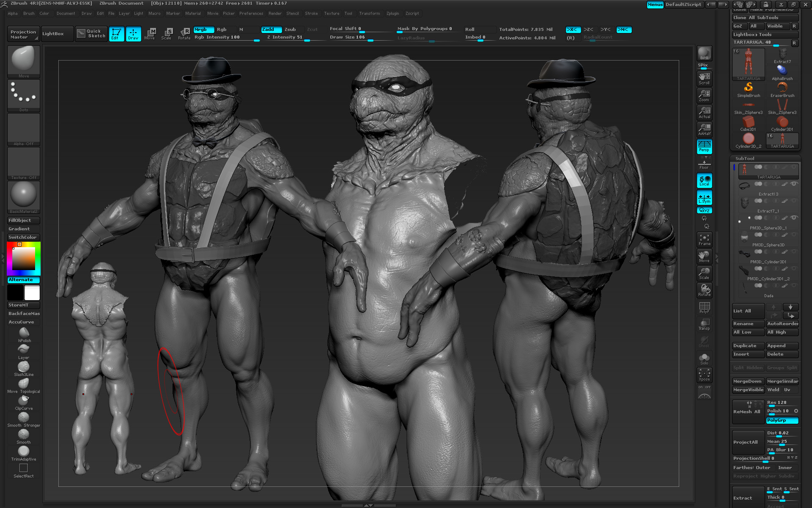Toggle the >X< symmetry axis
Screen dimensions: 812x508
[x=573, y=30]
